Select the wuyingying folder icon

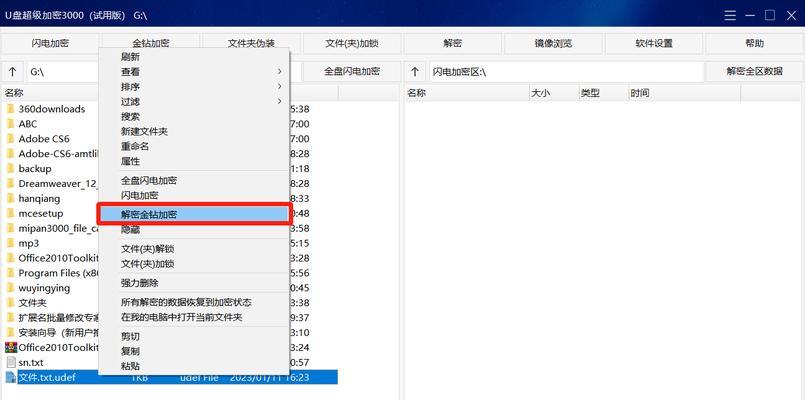click(10, 288)
